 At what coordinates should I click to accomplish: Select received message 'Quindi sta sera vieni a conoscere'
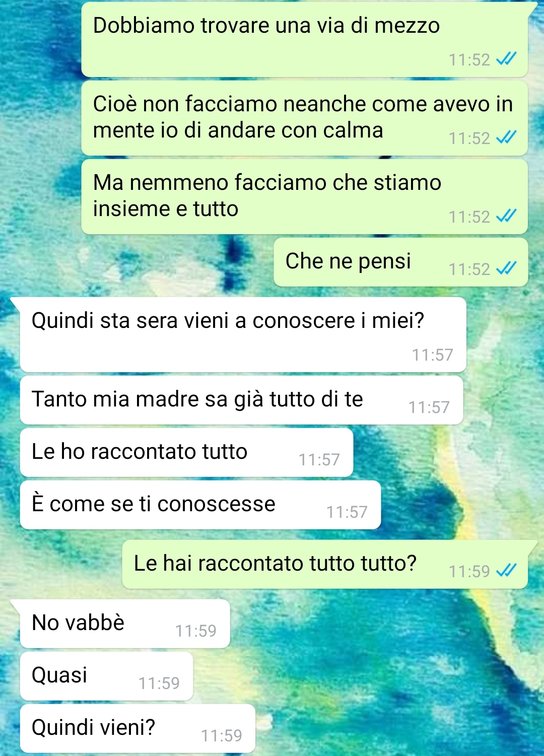point(243,335)
